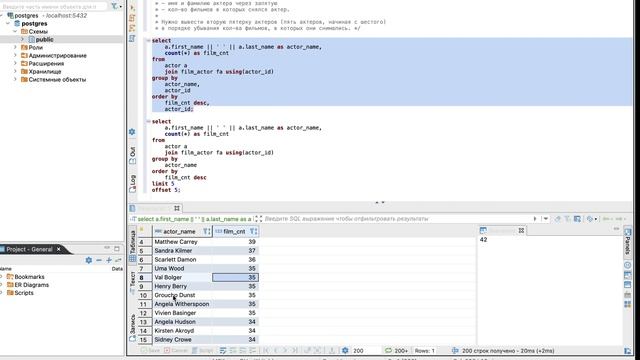Select the Val Bolger row 8 header
This screenshot has height=360, width=640.
pyautogui.click(x=144, y=278)
